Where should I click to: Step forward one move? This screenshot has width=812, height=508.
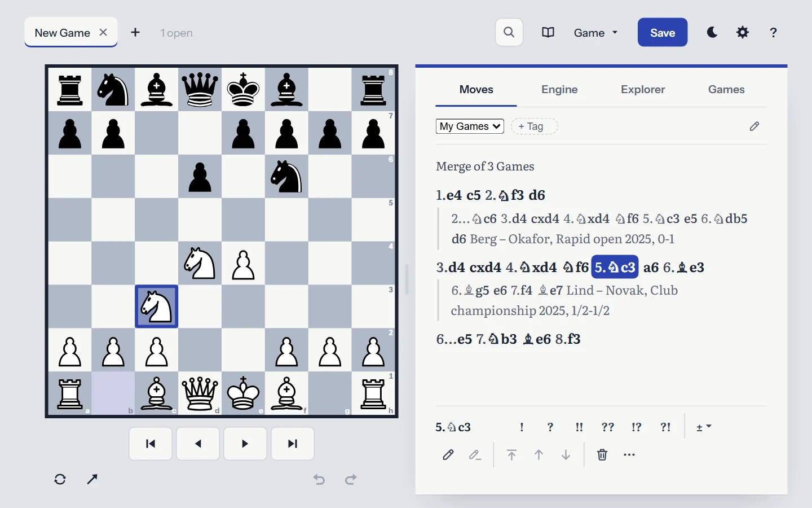[245, 444]
